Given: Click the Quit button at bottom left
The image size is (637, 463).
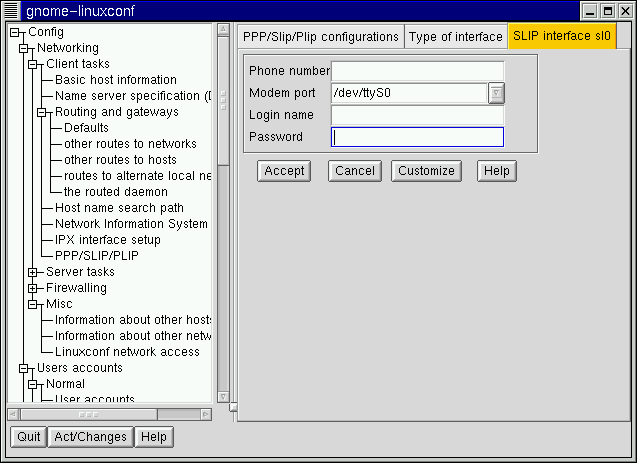Looking at the screenshot, I should click(29, 437).
